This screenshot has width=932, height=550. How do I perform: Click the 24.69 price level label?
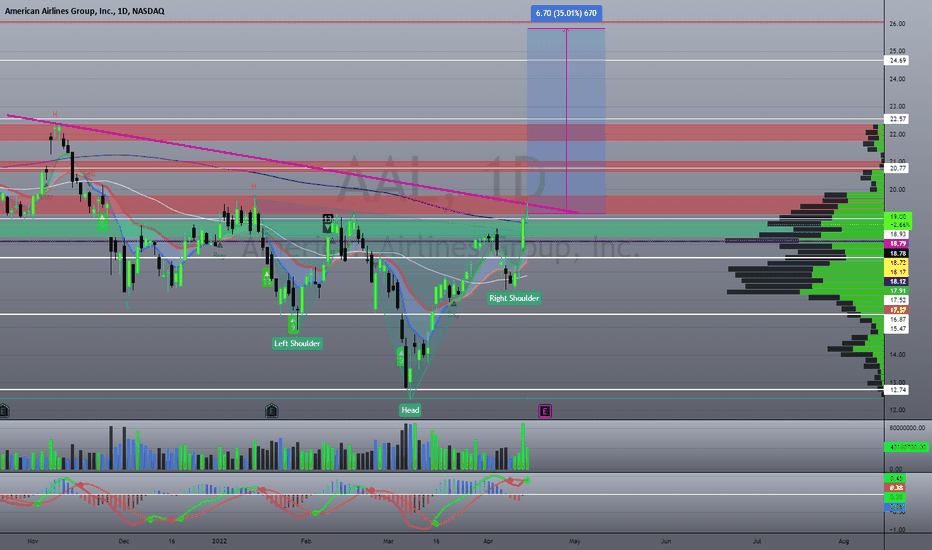click(898, 60)
